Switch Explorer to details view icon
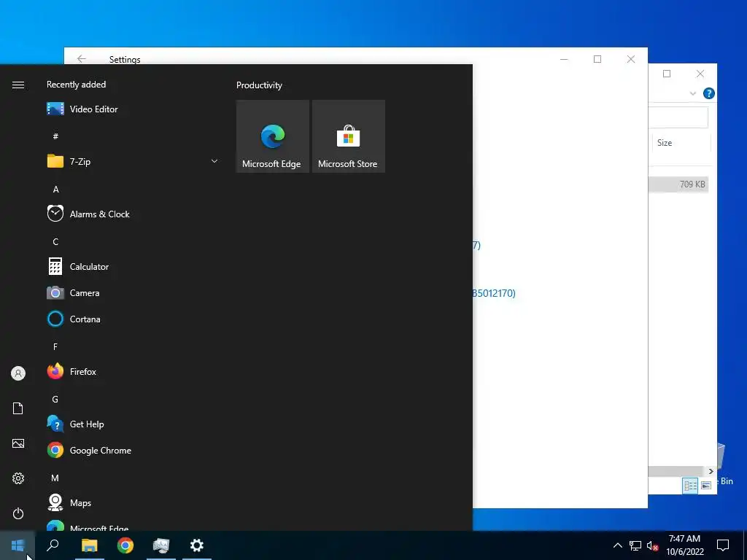This screenshot has height=560, width=747. coord(690,485)
